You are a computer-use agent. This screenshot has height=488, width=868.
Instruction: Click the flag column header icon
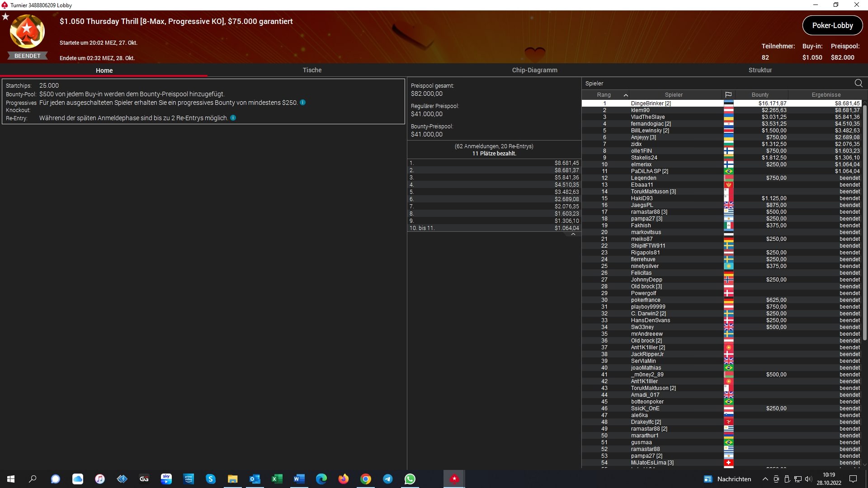click(x=728, y=95)
